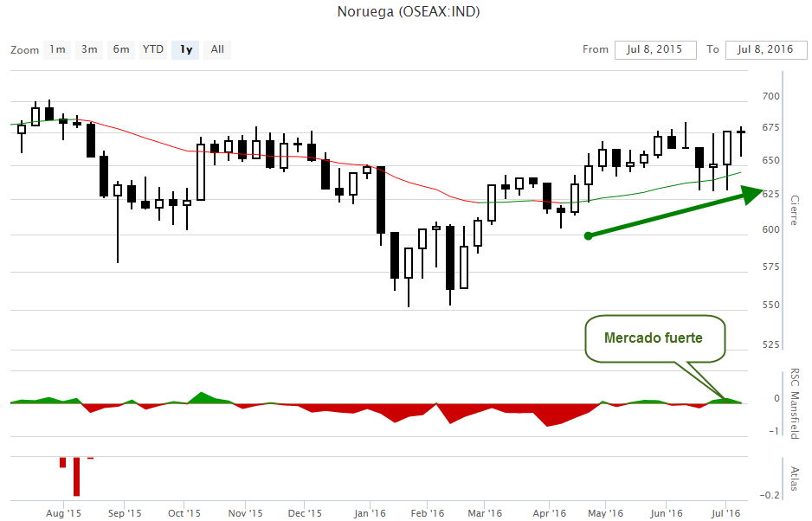The height and width of the screenshot is (521, 812).
Task: Click the Aug '15 date label
Action: 63,513
